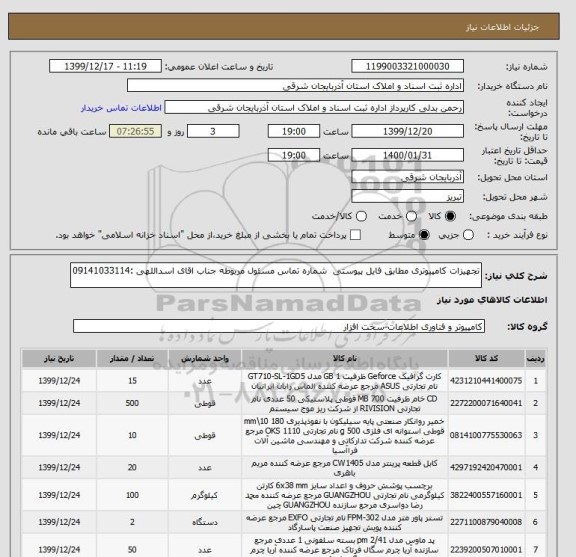Select the کالا radio button

450,216
